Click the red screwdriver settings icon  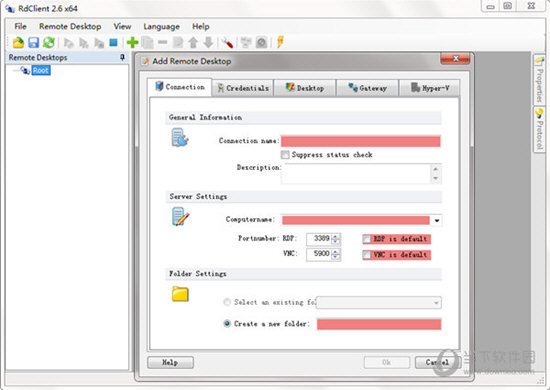tap(227, 42)
